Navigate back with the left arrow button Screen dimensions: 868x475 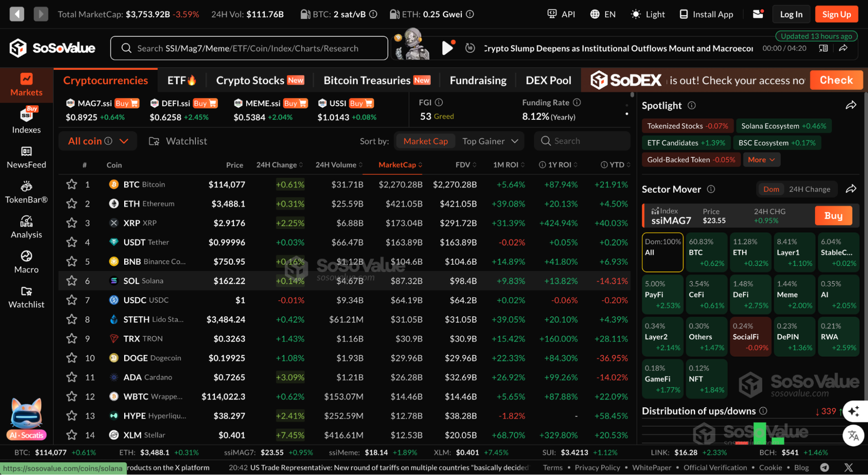(x=17, y=14)
